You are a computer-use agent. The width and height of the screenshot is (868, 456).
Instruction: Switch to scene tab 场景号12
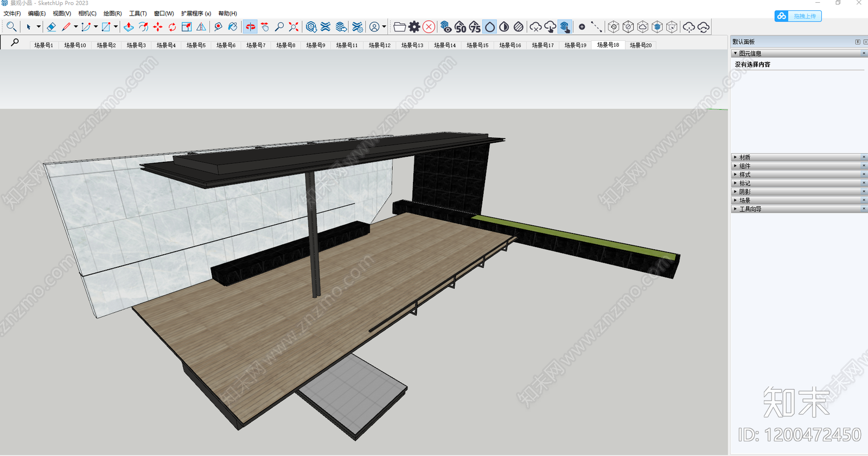pyautogui.click(x=380, y=45)
